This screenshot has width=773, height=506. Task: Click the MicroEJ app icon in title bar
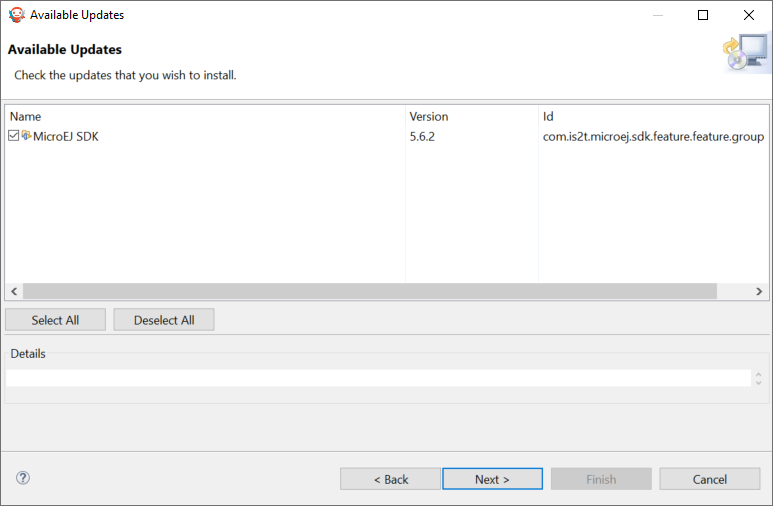[x=16, y=15]
